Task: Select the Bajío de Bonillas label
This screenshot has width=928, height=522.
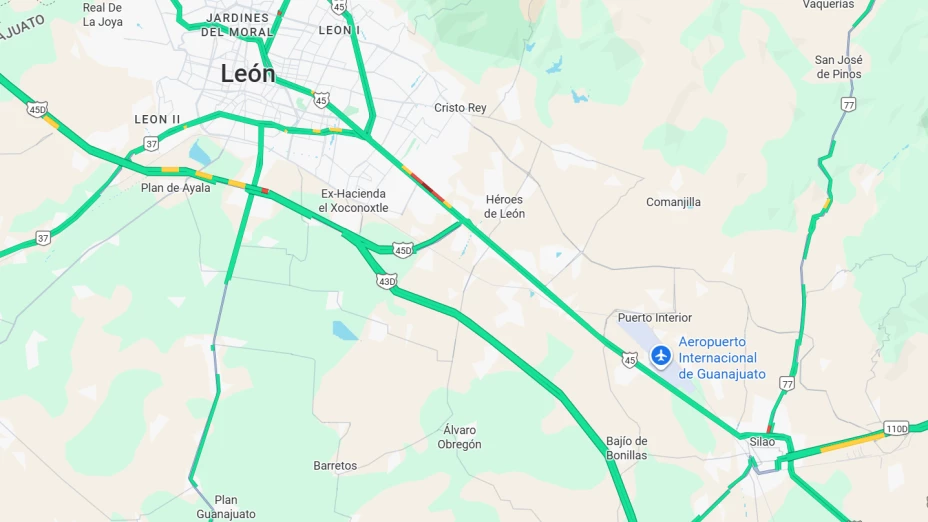Action: (626, 448)
